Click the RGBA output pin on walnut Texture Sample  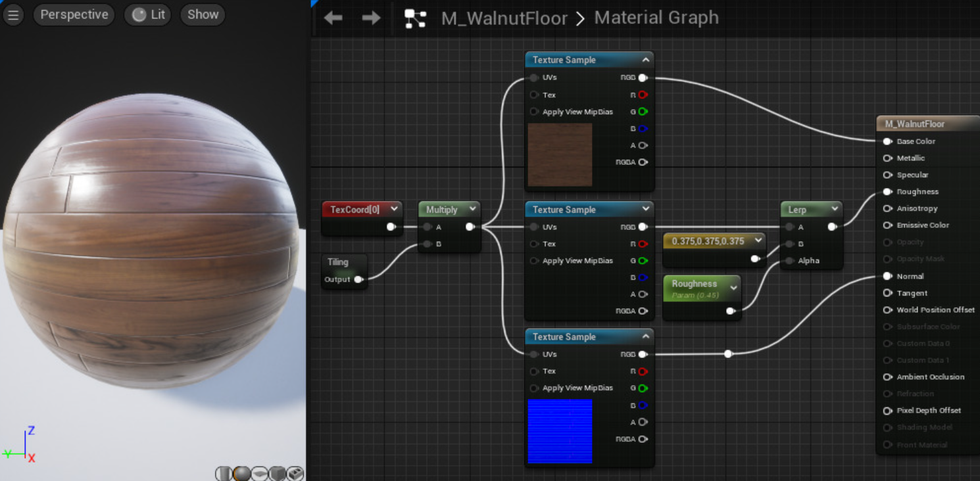643,162
